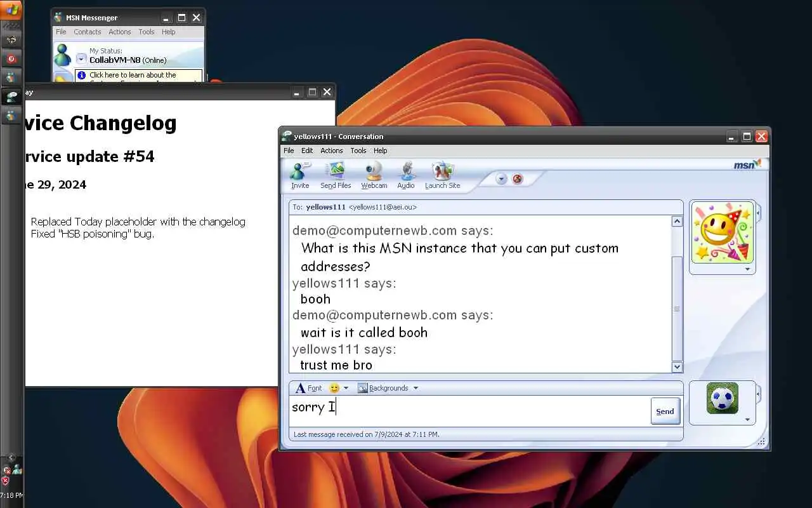Open the Start button on the vertical taskbar
Screen dimensions: 812x508
pyautogui.click(x=12, y=9)
